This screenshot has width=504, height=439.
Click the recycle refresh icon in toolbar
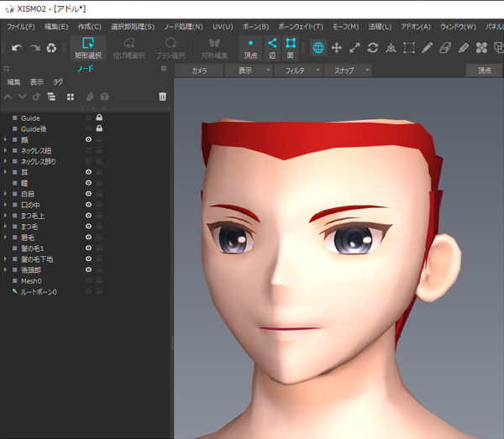(51, 48)
